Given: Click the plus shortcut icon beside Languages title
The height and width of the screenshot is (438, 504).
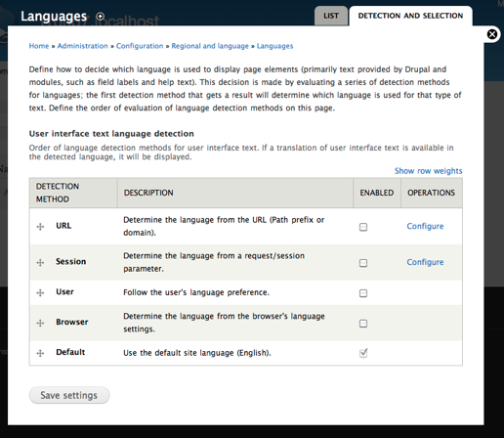Looking at the screenshot, I should [x=101, y=16].
